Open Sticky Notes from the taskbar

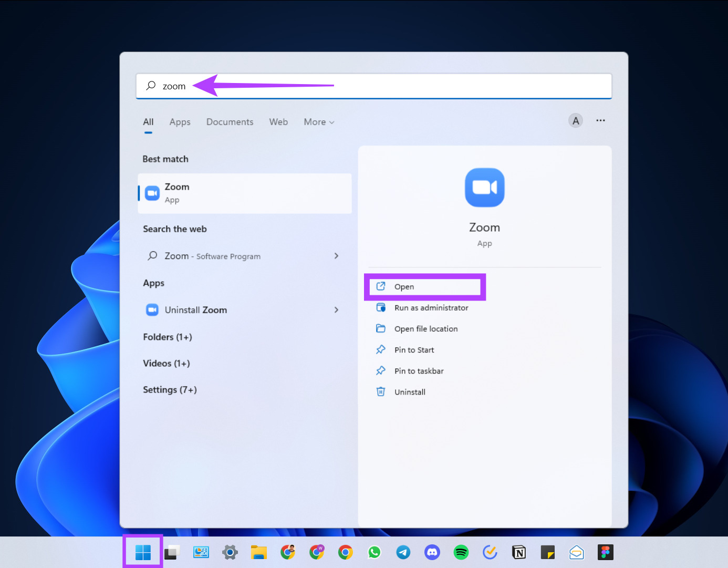(x=548, y=552)
